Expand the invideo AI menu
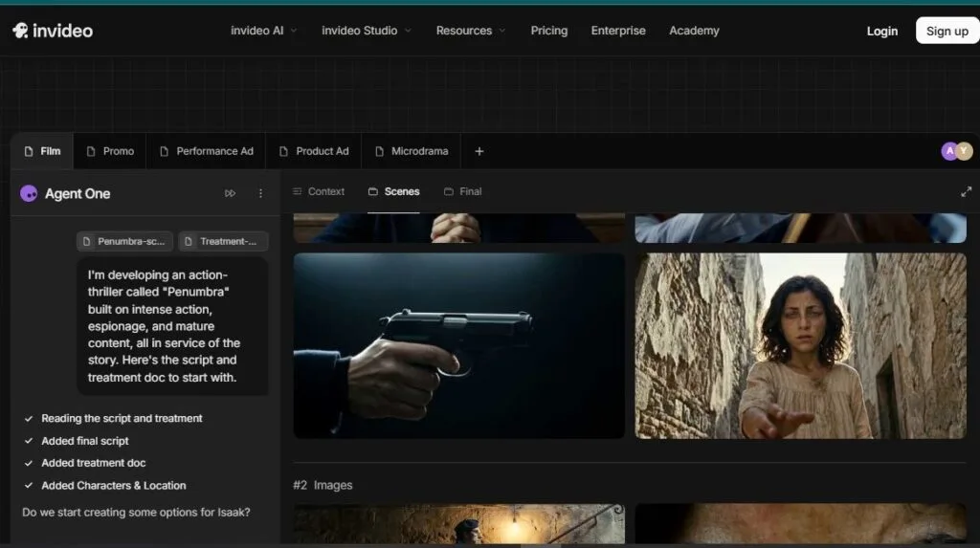This screenshot has height=548, width=980. 263,31
